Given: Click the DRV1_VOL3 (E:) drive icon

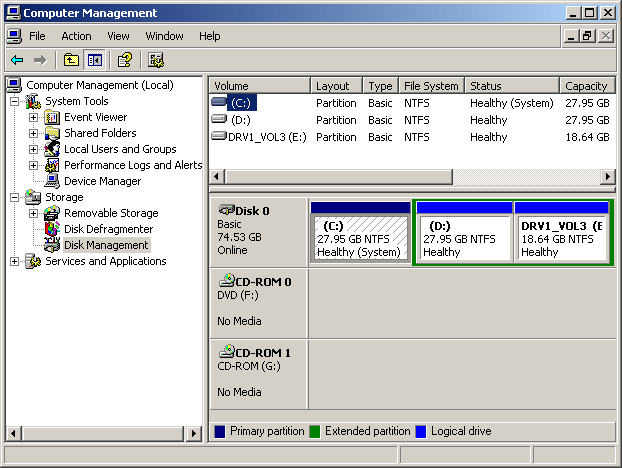Looking at the screenshot, I should point(219,136).
